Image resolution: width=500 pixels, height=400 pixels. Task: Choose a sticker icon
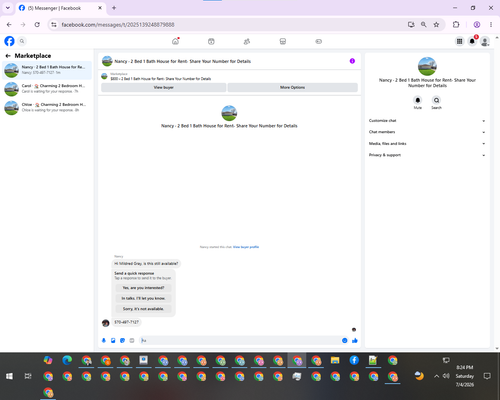(122, 340)
